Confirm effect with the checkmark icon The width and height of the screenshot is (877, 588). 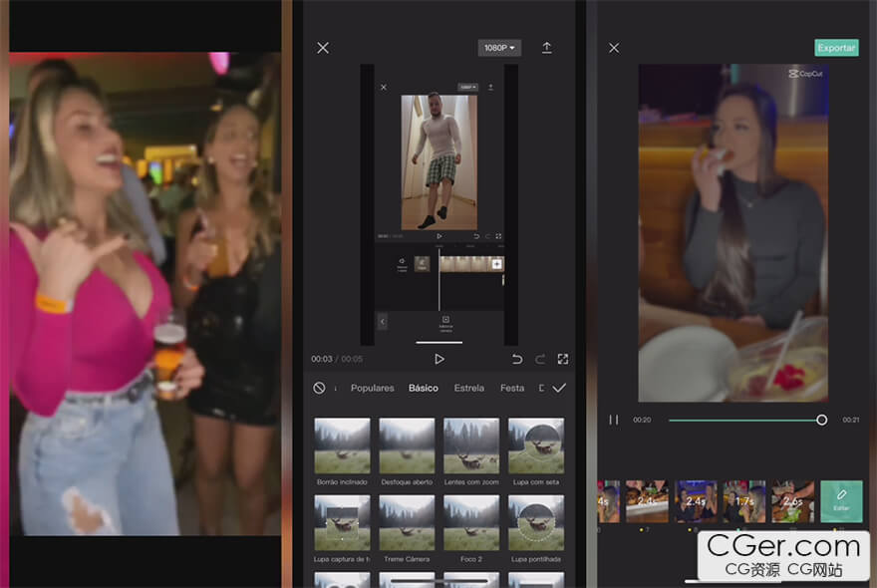559,389
